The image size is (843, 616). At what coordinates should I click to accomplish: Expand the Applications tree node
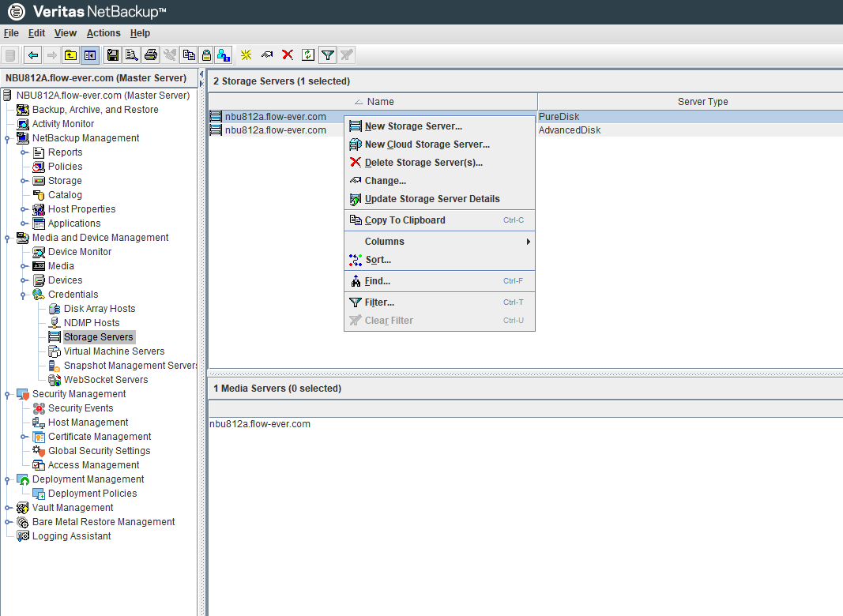[x=24, y=223]
